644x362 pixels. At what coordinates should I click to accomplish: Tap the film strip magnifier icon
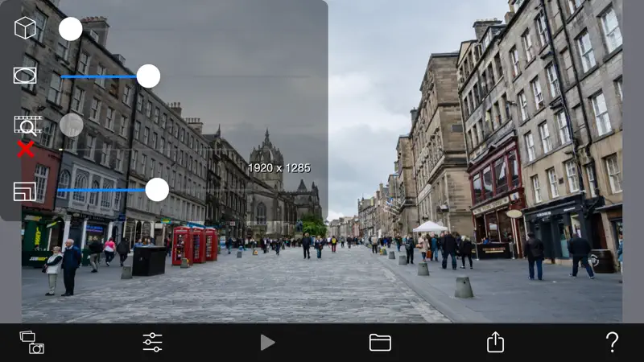(27, 125)
